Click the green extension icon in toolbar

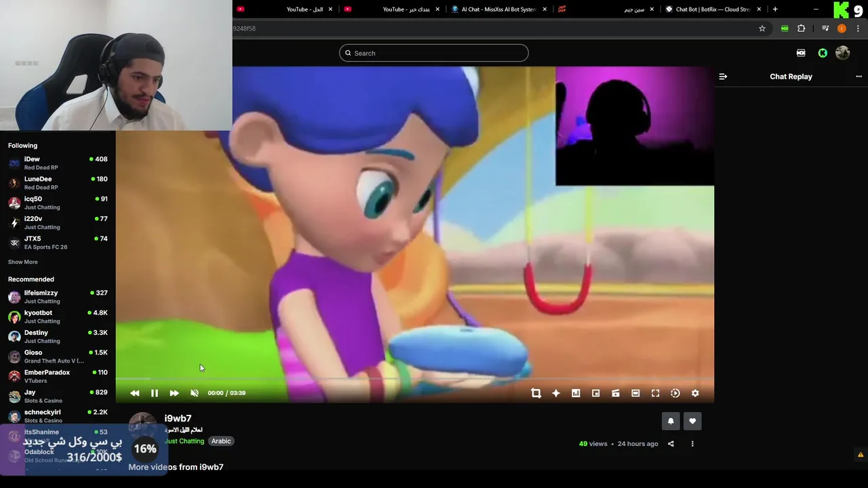click(x=785, y=28)
